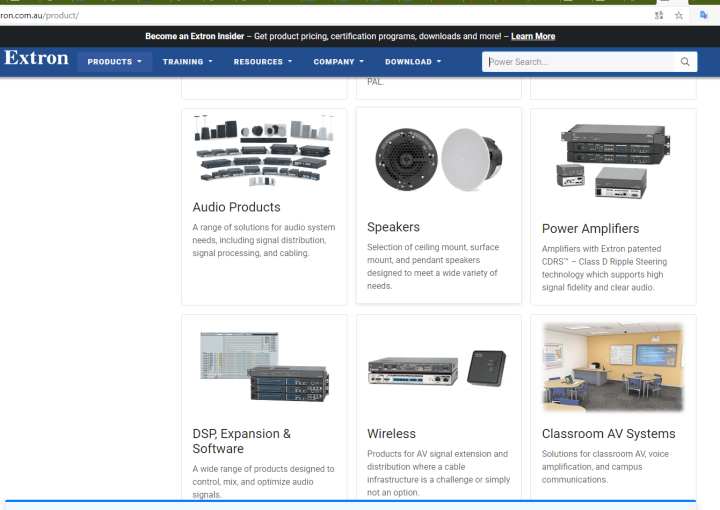This screenshot has width=720, height=510.
Task: Click the browser address bar URL
Action: [39, 15]
